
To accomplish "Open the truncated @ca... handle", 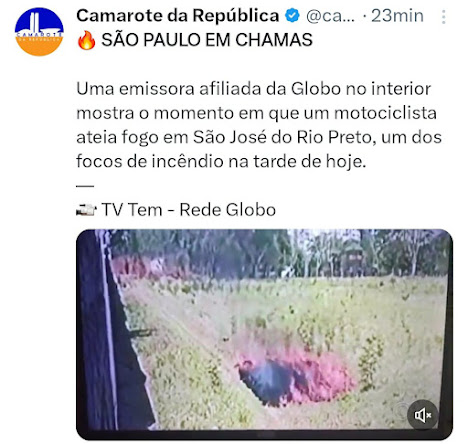I will 330,16.
